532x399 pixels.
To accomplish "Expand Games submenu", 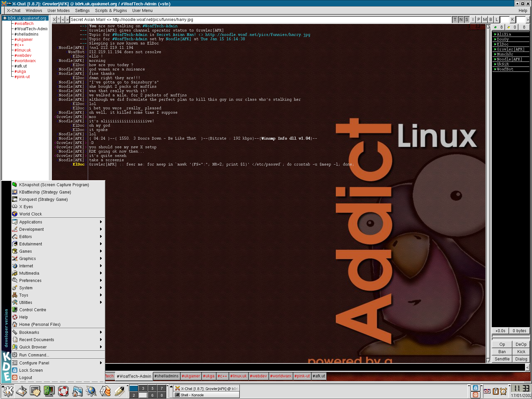I will (x=58, y=251).
